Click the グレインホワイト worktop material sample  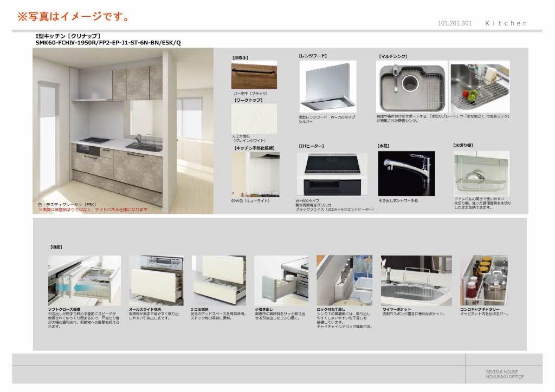tap(254, 118)
